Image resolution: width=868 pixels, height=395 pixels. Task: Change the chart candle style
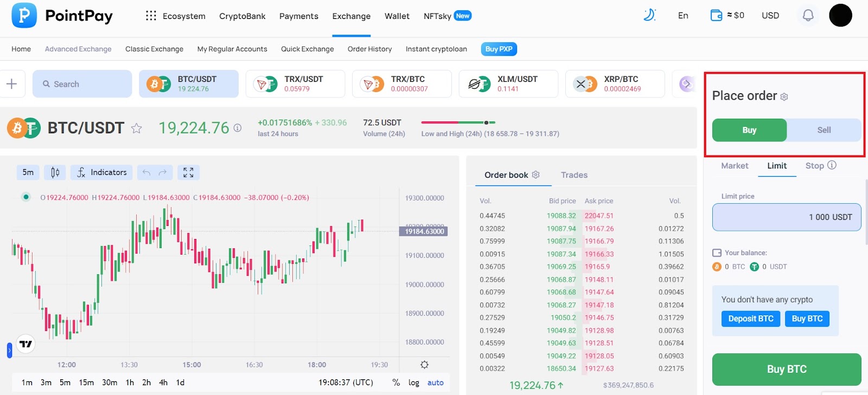pos(55,172)
